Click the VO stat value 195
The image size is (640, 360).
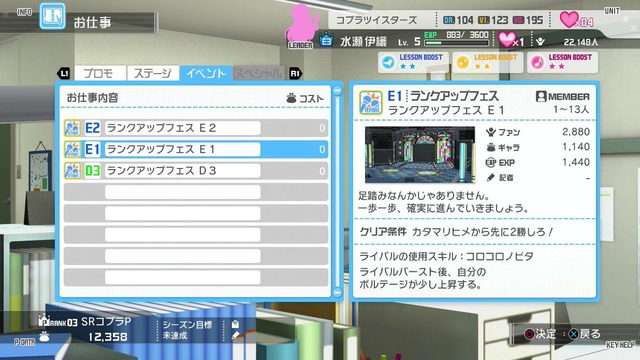[x=534, y=20]
